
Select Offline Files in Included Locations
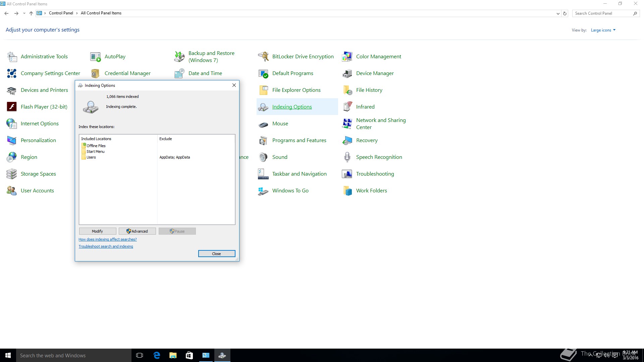pos(96,146)
